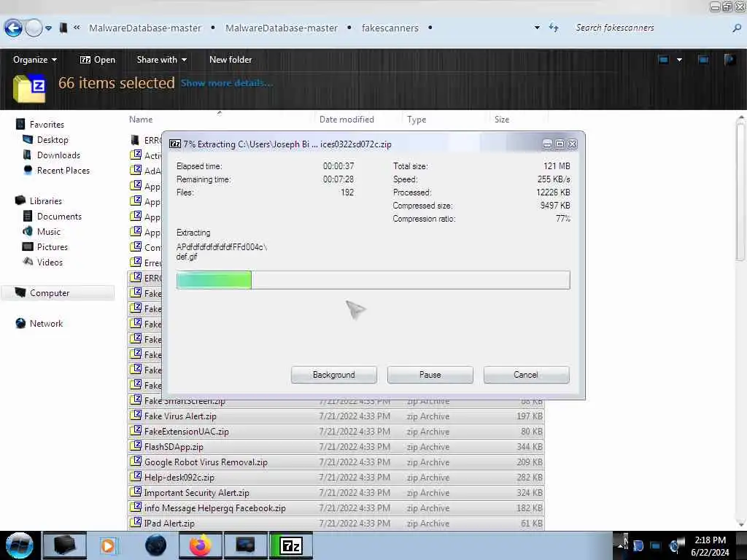This screenshot has width=747, height=560.
Task: Select FakeExtensionUAC.zip file
Action: click(336, 432)
